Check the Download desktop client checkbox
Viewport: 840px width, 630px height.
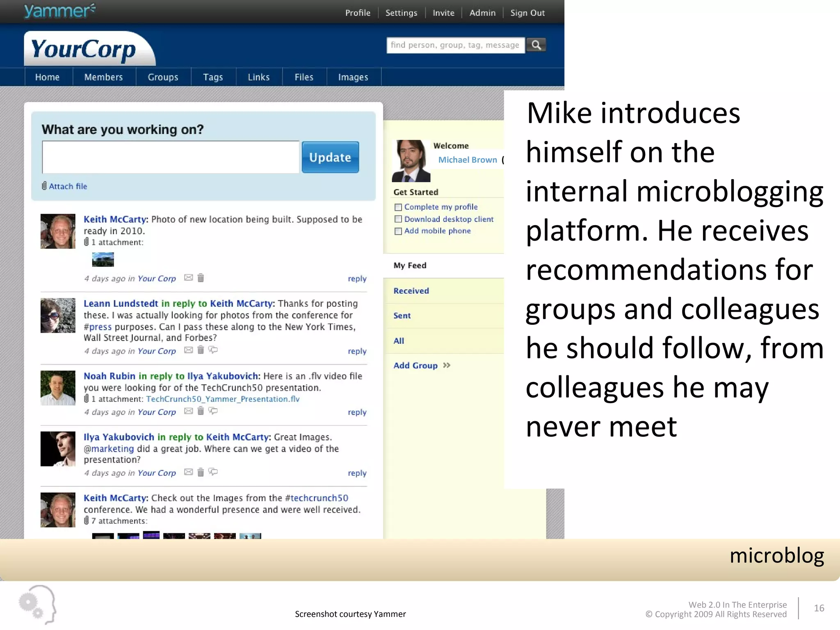click(x=398, y=219)
